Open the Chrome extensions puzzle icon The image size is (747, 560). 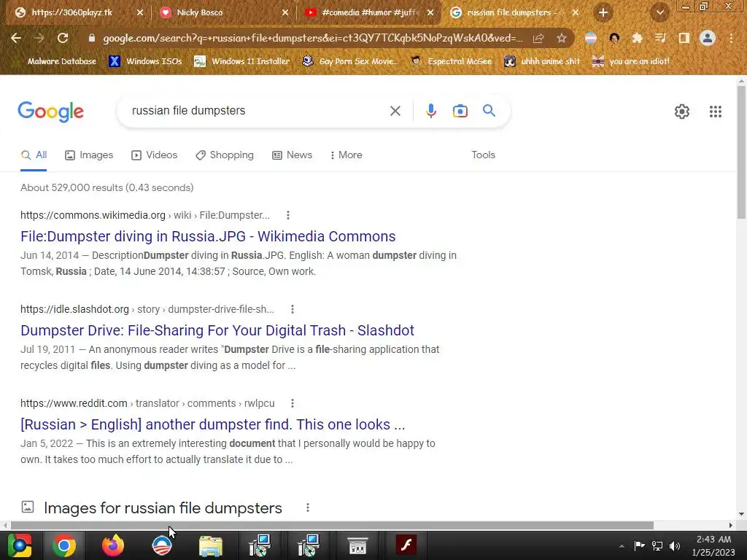(637, 38)
